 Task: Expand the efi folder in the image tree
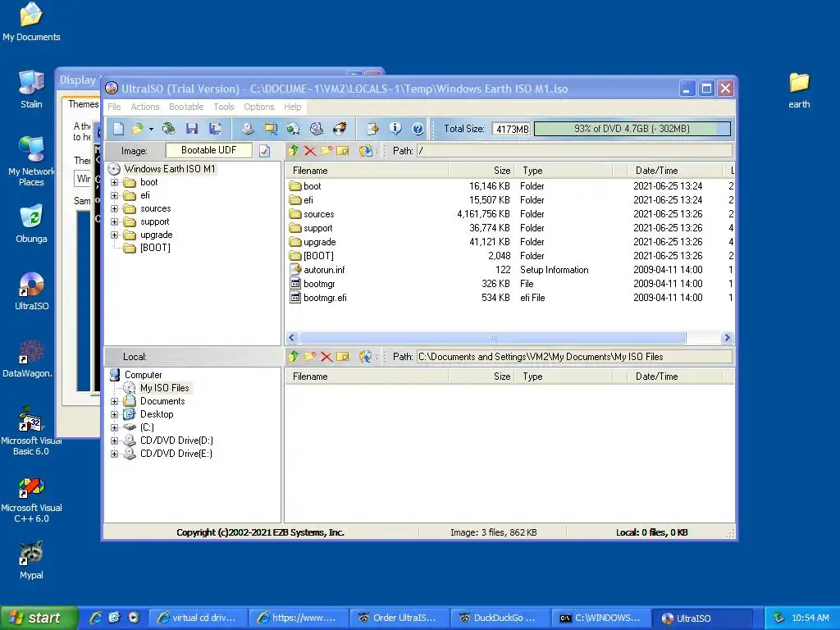click(x=114, y=195)
